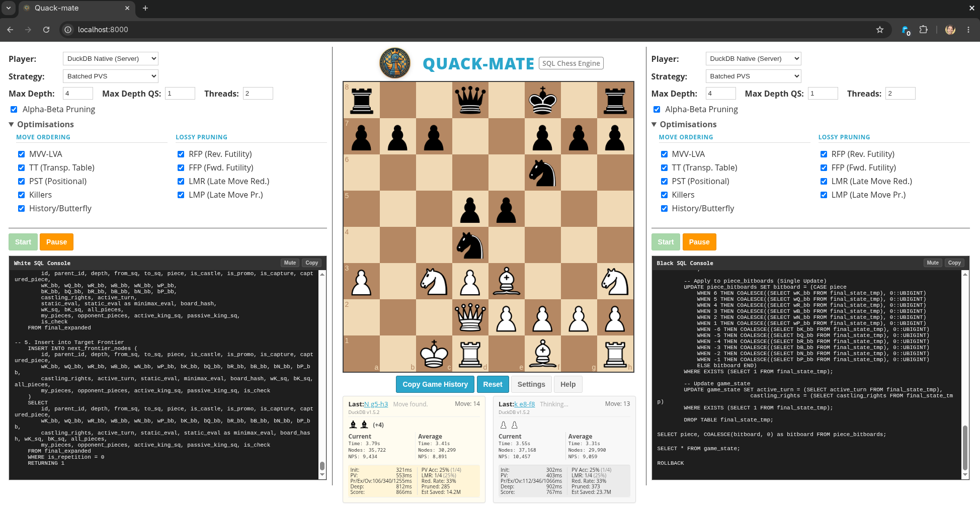Open the browser tab search chevron
The height and width of the screenshot is (508, 980).
click(9, 8)
